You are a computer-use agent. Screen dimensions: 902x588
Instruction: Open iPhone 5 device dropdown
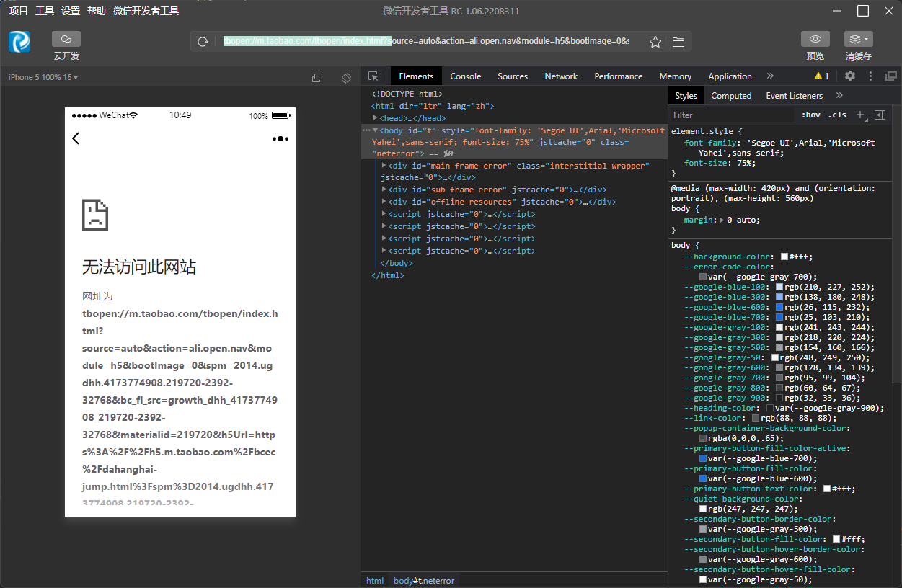[43, 77]
